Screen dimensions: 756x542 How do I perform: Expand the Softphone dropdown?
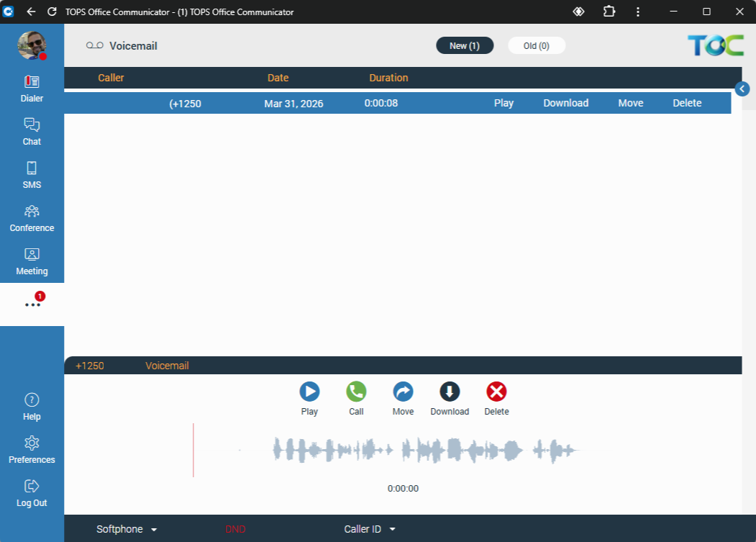127,529
